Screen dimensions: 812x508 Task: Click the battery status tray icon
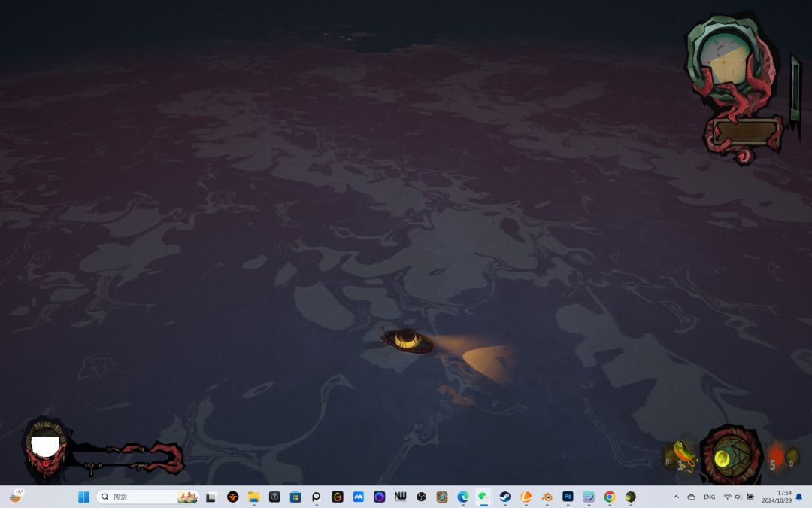(x=750, y=497)
